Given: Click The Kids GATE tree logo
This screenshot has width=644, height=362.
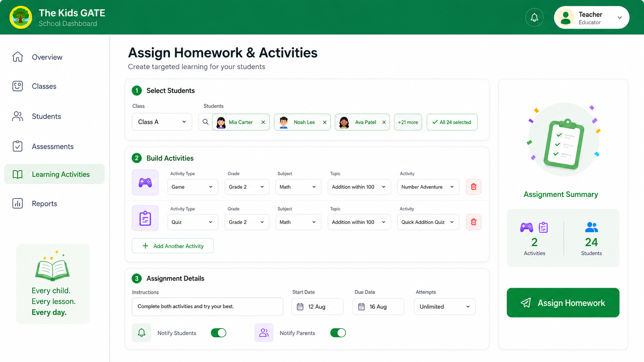Looking at the screenshot, I should (21, 17).
